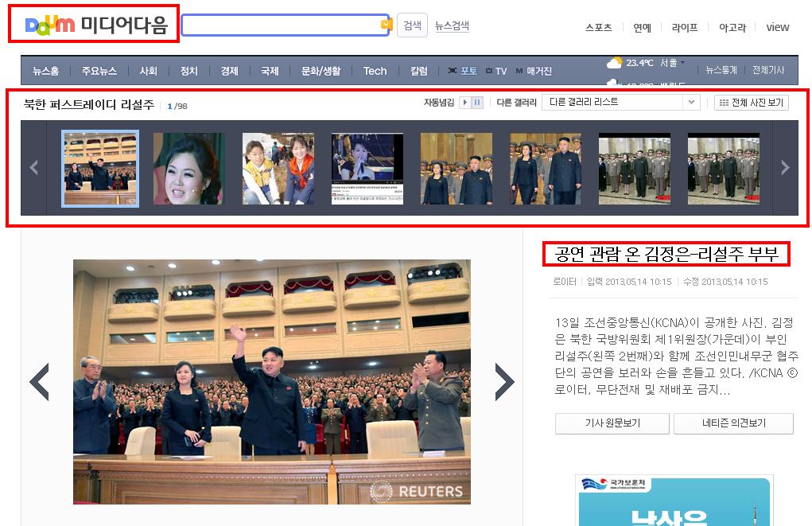
Task: Select the thumbnail with yellow and orange jackets
Action: click(278, 169)
